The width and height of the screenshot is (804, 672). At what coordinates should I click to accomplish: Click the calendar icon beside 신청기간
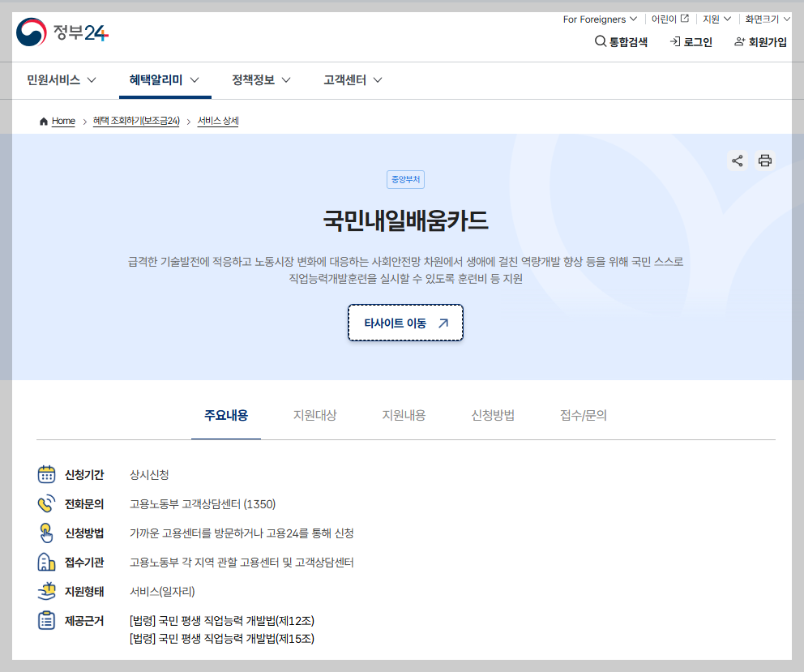45,474
